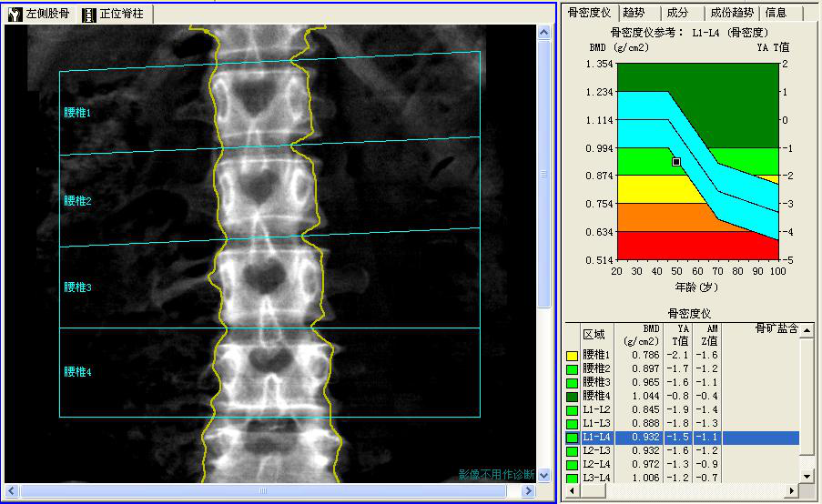Select the highlighted L1-L4 row
This screenshot has height=504, width=822.
point(682,437)
